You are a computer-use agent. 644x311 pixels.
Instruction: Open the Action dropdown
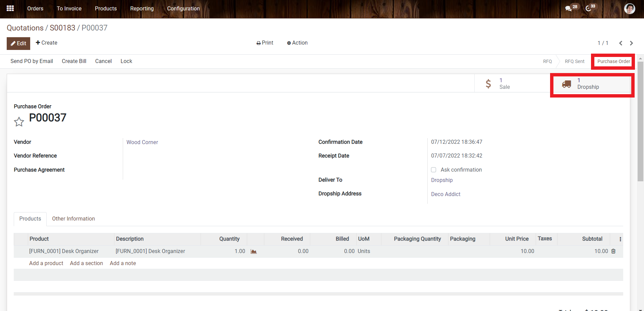coord(297,43)
